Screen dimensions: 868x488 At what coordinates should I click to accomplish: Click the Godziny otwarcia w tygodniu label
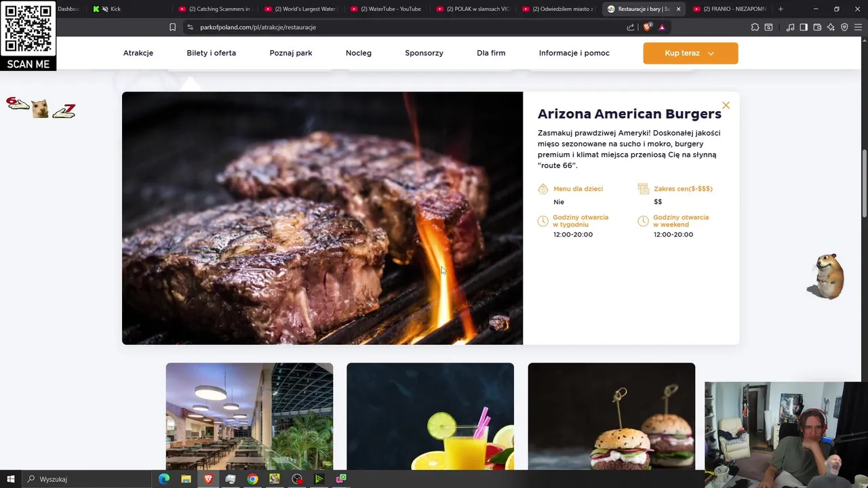point(580,221)
